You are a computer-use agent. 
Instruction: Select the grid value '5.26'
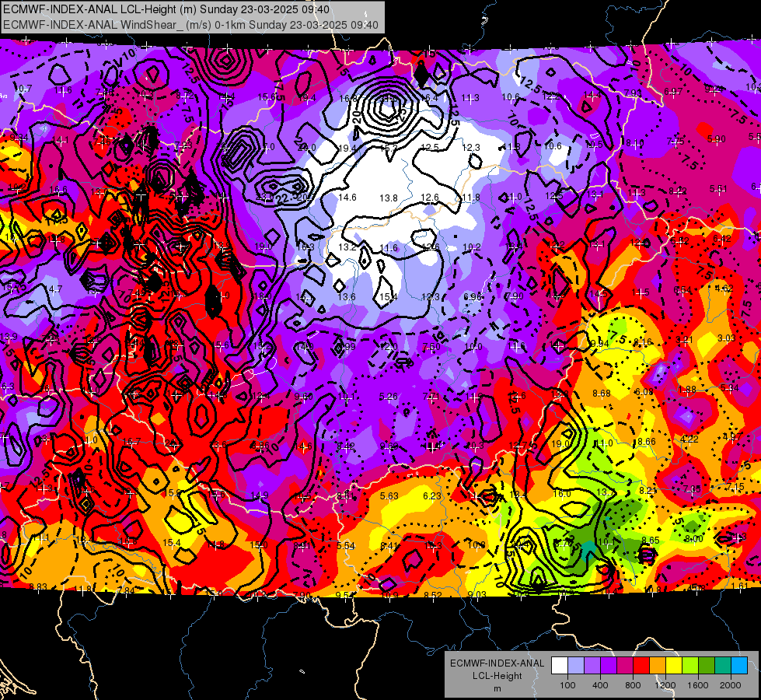click(x=388, y=397)
